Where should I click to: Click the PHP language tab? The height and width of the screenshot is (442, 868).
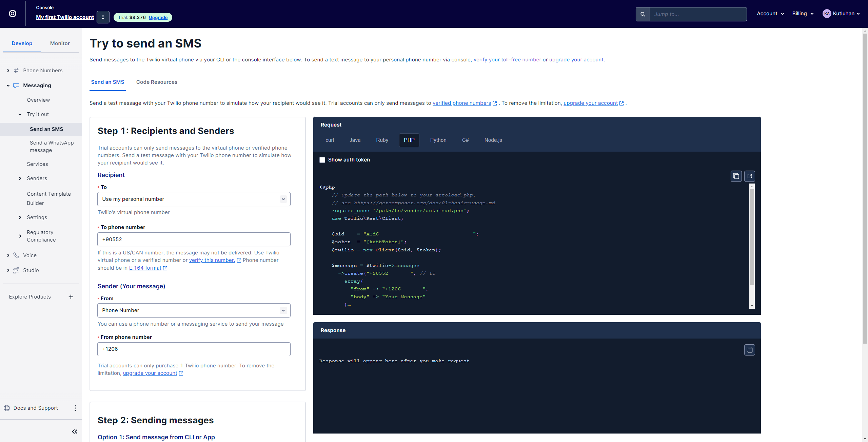(x=409, y=139)
